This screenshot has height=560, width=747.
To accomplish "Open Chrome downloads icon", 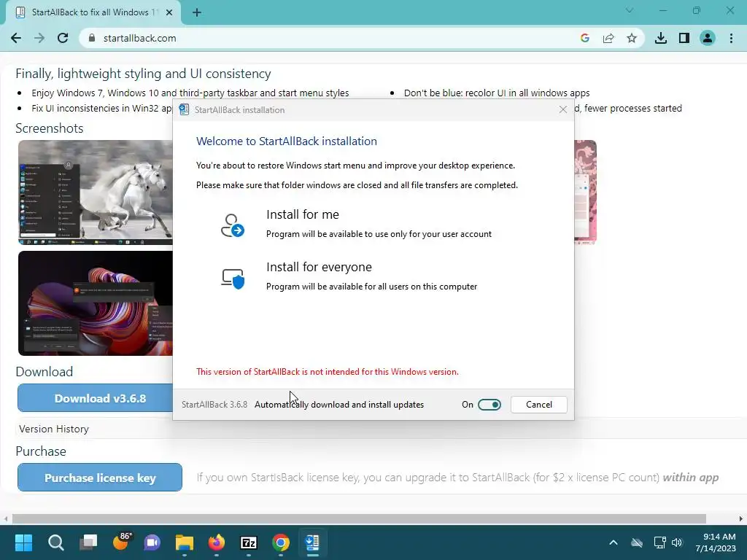I will (661, 38).
